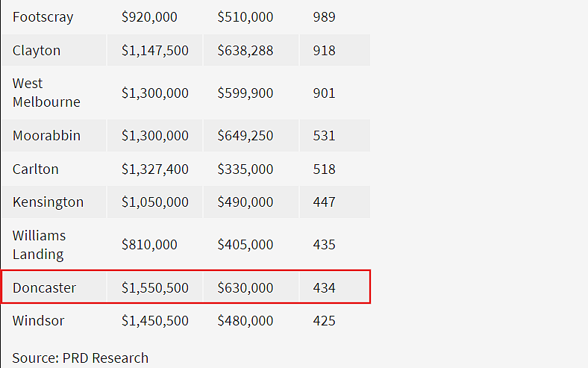
Task: Select Doncaster unit price $630,000
Action: pyautogui.click(x=245, y=287)
